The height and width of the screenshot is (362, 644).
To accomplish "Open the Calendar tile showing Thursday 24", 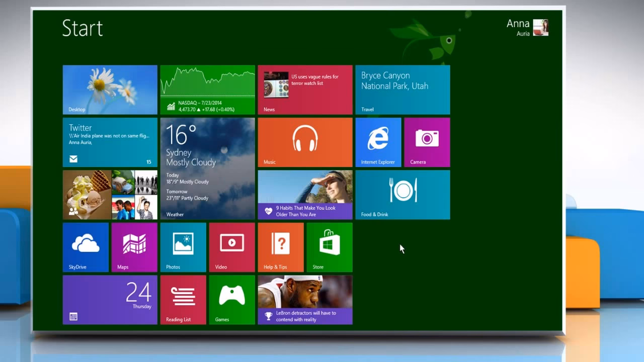I will 110,299.
